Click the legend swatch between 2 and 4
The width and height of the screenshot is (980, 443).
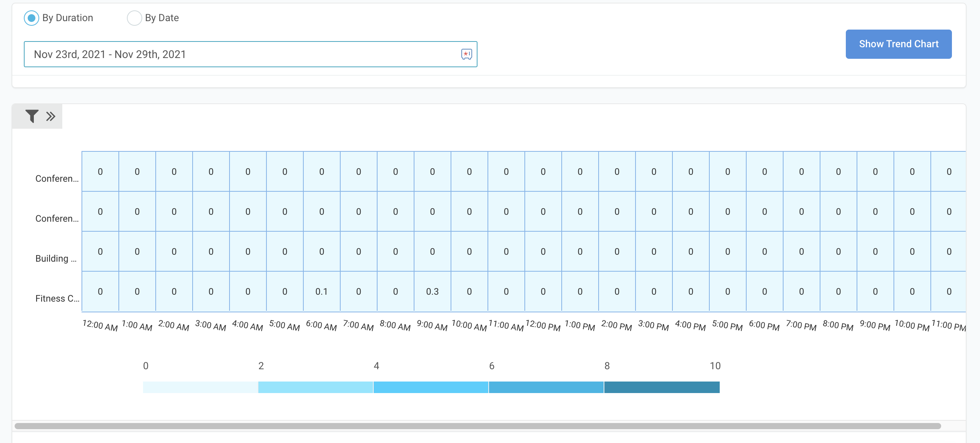pos(315,387)
